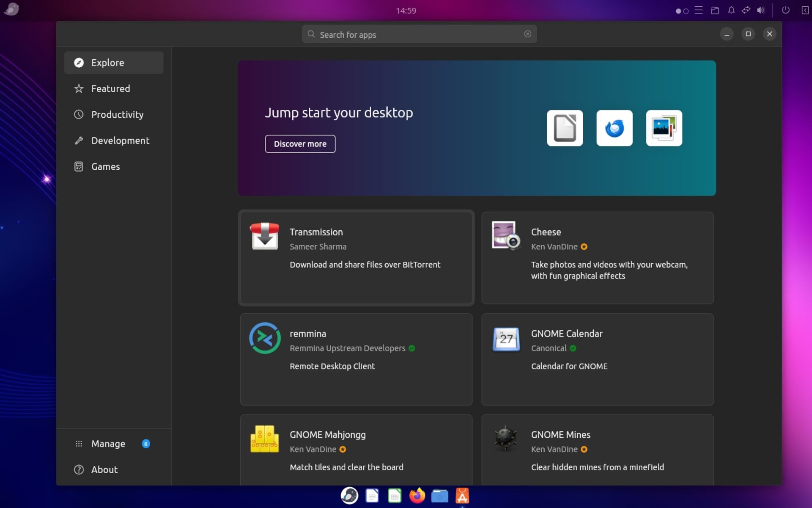Click the About entry in sidebar

114,469
